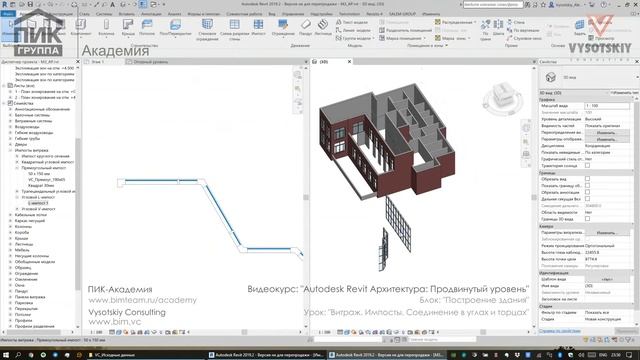Click the help search input field
Screen dimensions: 640x360
coord(493,4)
